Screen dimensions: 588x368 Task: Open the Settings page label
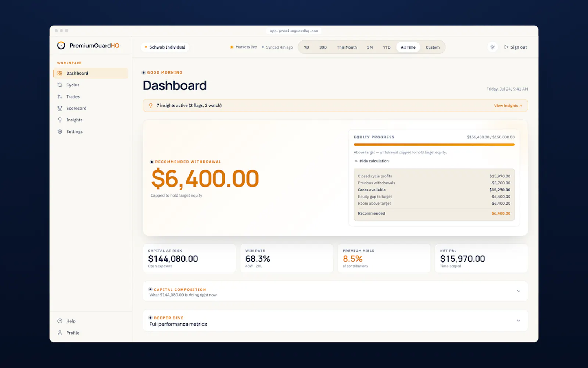click(74, 131)
